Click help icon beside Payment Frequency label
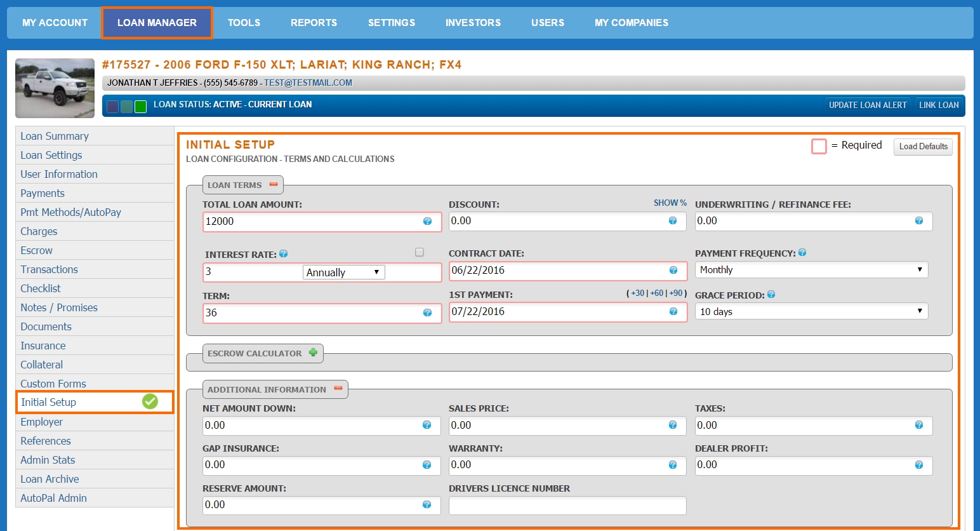The height and width of the screenshot is (531, 980). (x=802, y=252)
